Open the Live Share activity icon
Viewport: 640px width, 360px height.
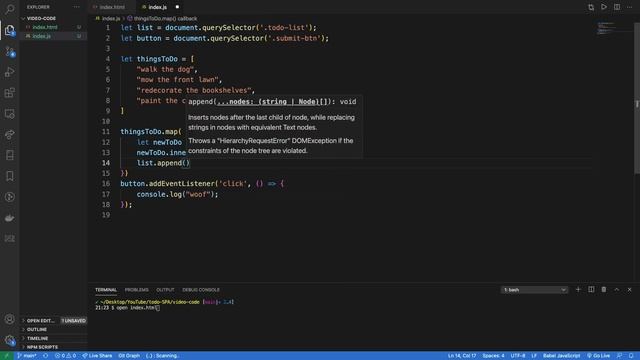[9, 135]
